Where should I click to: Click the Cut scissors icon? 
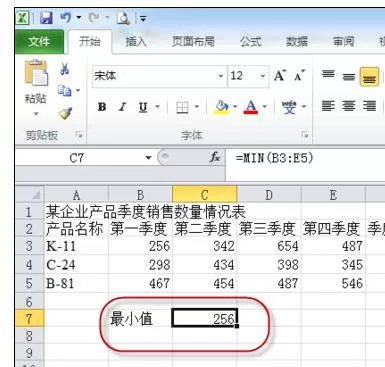(65, 69)
